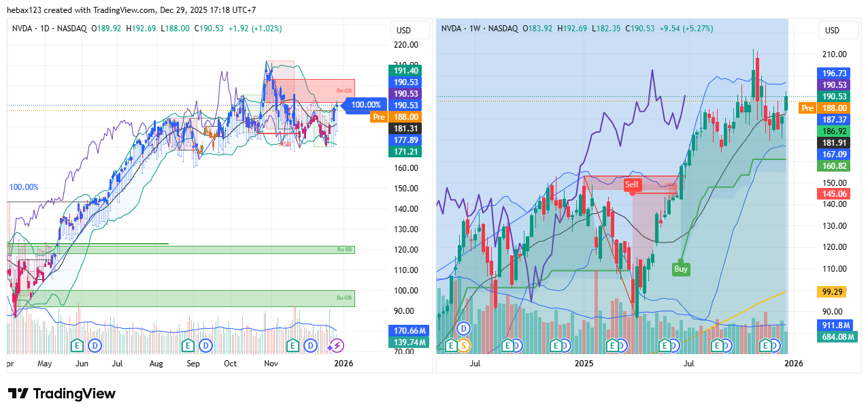Viewport: 868px width, 414px height.
Task: Click the blue 187.37 price label
Action: 835,119
